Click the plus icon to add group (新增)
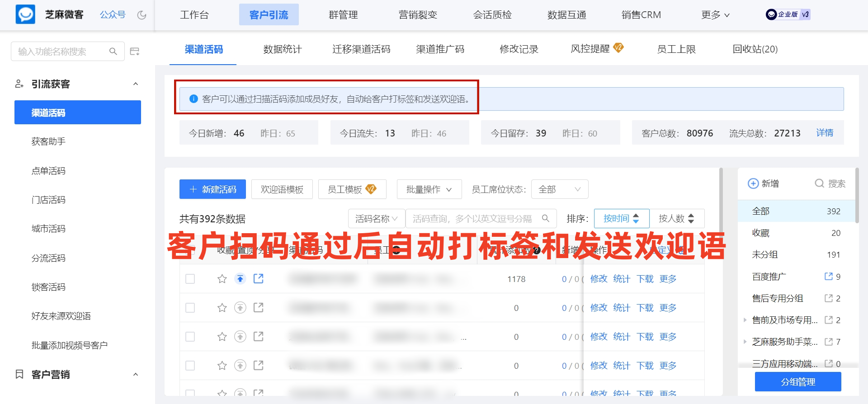This screenshot has height=404, width=868. 753,183
